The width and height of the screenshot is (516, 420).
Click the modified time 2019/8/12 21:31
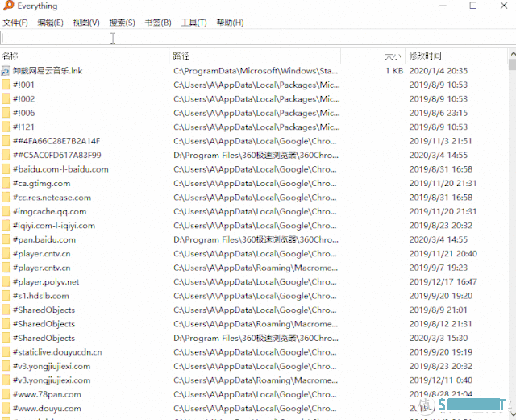coord(440,324)
